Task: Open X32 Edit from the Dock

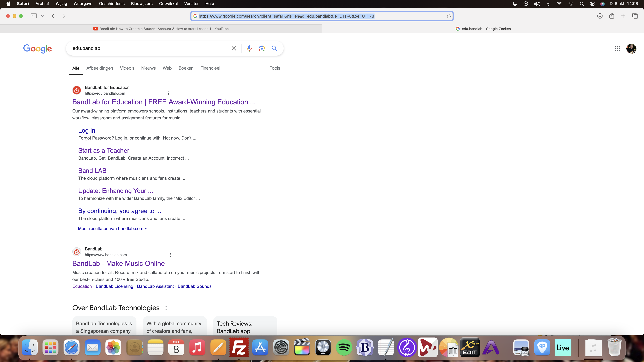Action: coord(470,347)
